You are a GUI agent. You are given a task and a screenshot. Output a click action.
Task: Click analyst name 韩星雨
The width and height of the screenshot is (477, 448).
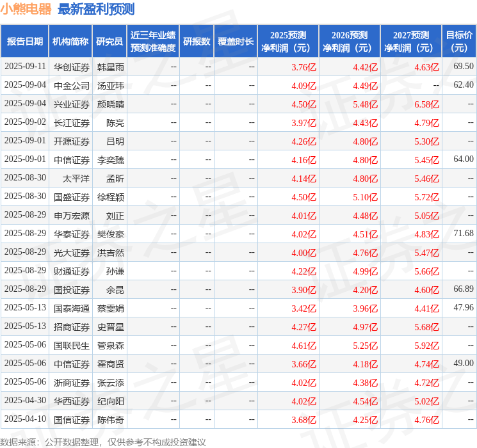tap(110, 67)
